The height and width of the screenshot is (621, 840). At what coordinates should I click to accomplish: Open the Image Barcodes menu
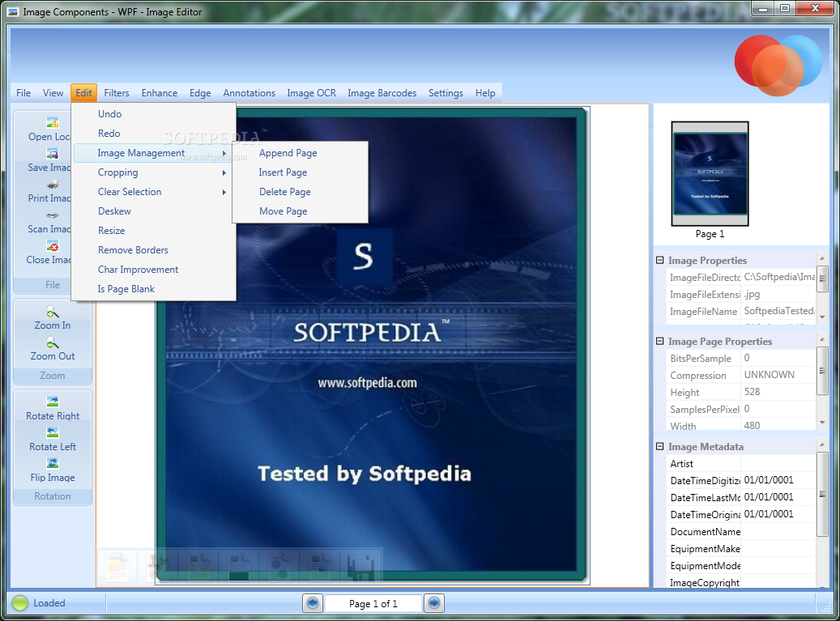click(382, 92)
